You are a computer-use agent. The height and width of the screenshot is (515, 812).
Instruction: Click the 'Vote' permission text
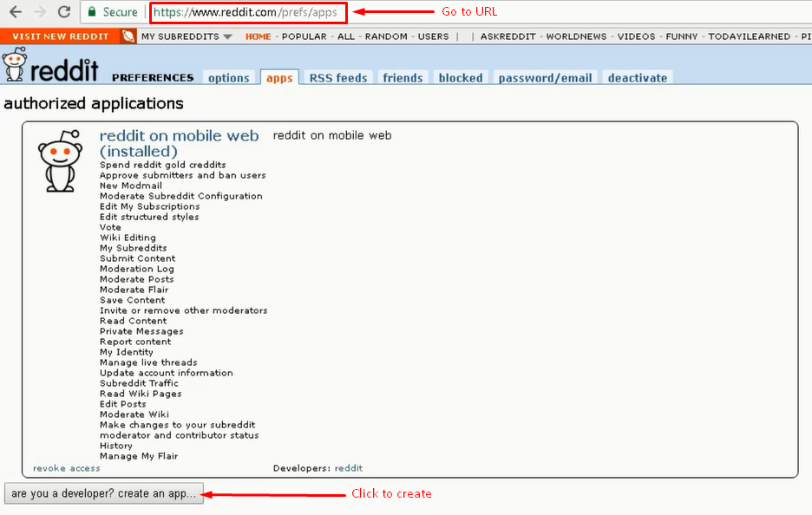click(x=110, y=226)
